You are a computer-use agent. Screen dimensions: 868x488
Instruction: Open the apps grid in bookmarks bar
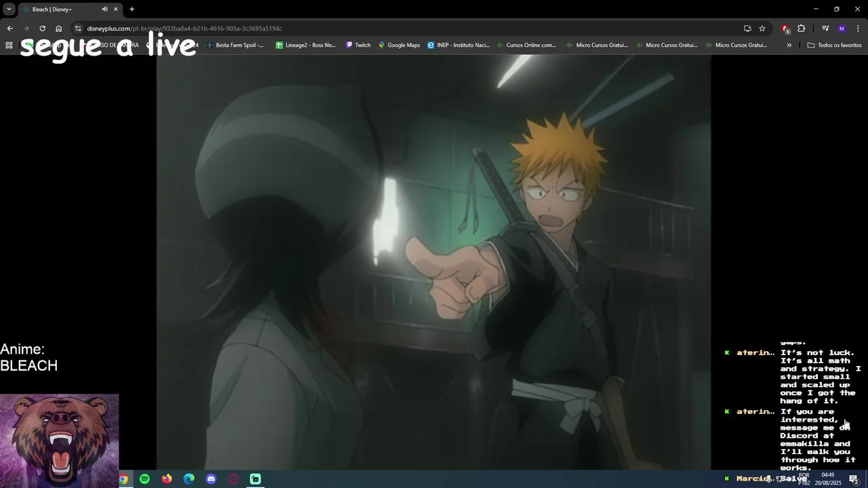[x=9, y=45]
